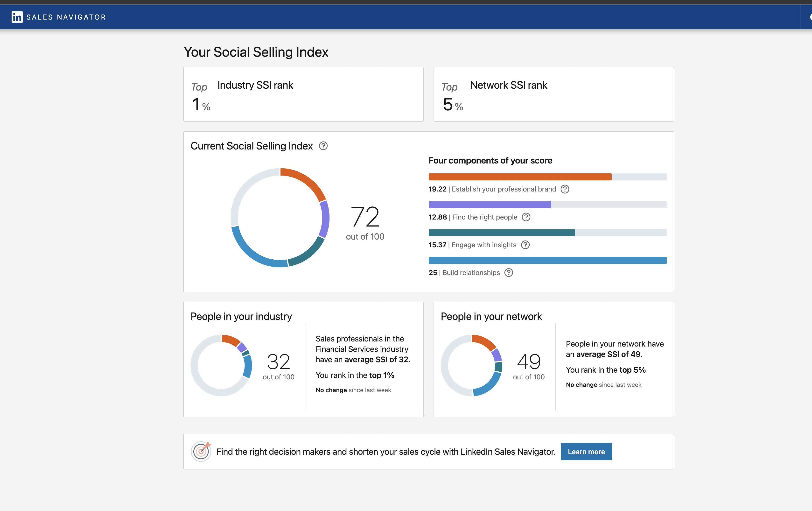
Task: Open help icon beside Current Social Selling Index
Action: [323, 146]
